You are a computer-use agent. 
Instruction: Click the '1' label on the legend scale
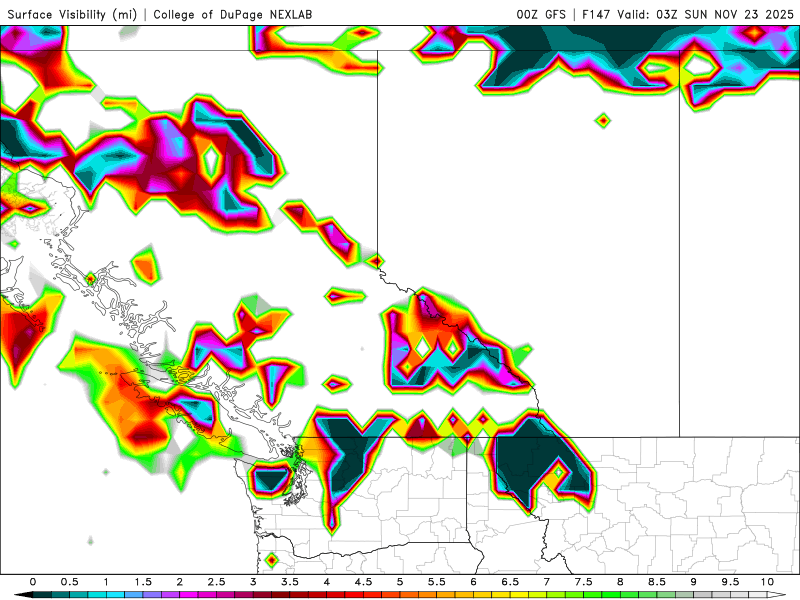(x=106, y=582)
